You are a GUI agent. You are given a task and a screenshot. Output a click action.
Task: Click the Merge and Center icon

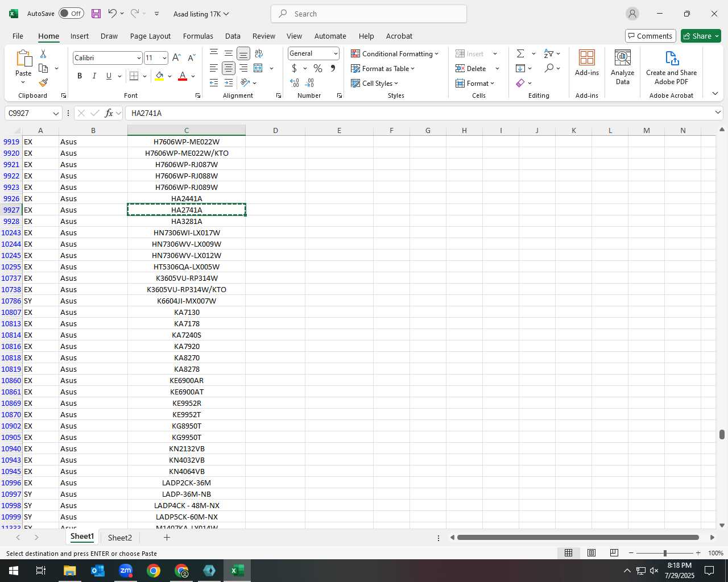click(x=258, y=68)
